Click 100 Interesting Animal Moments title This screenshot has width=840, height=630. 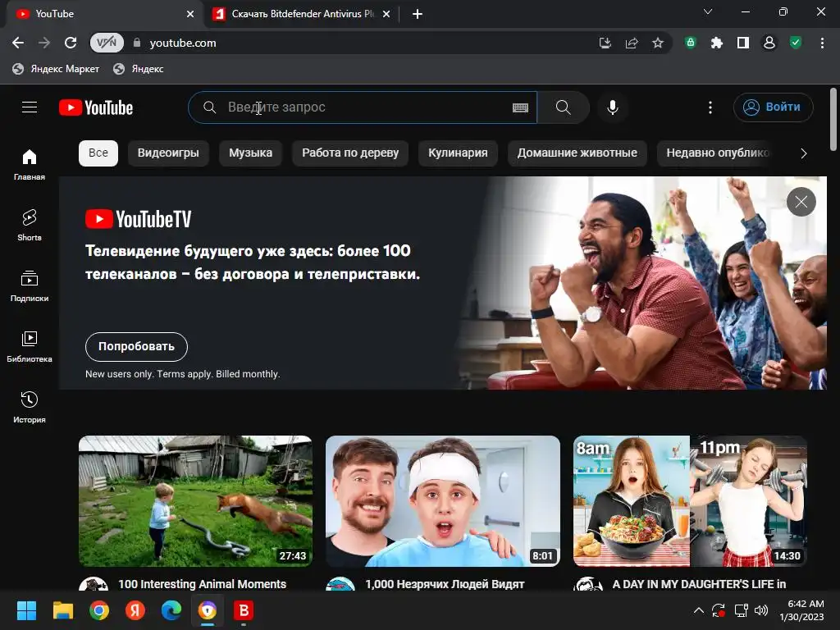(202, 584)
